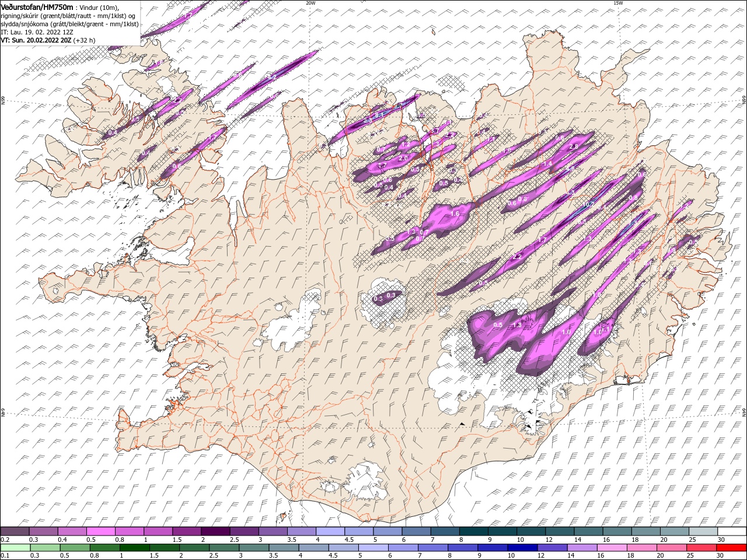The width and height of the screenshot is (747, 560).
Task: Choose the upper legend swatch between 18 and 20
Action: point(645,531)
